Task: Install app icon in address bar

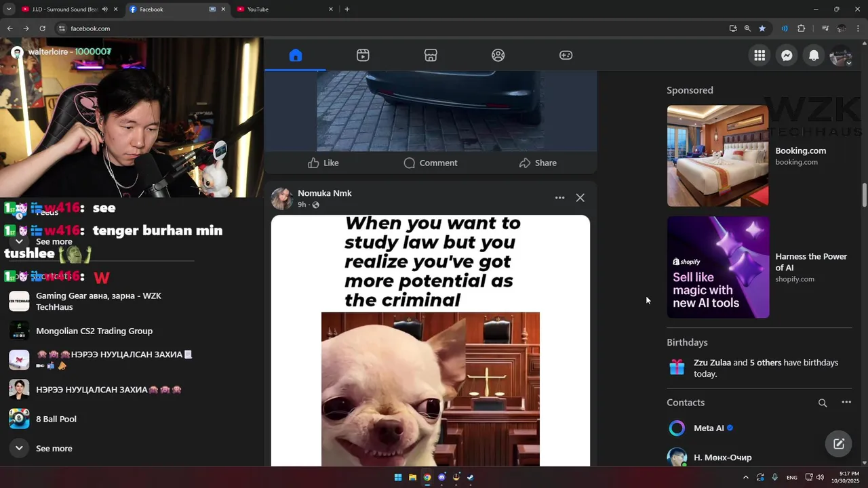Action: [x=733, y=28]
